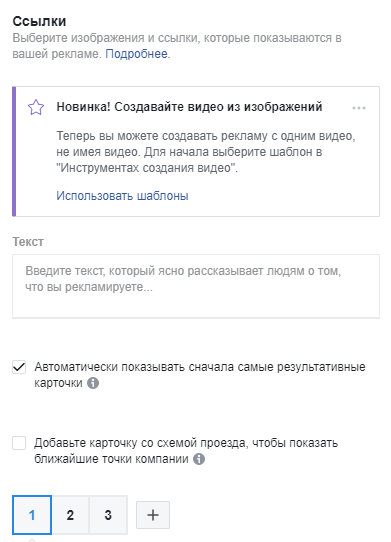
Task: Click the Ссылки section heading
Action: tap(39, 21)
